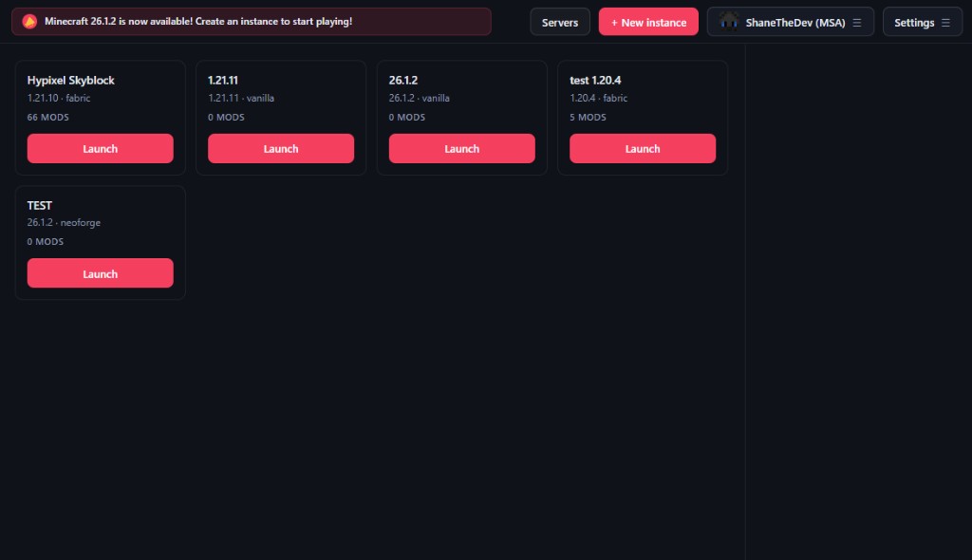Click 0 MODS label on the 26.1.2 card
This screenshot has height=560, width=972.
coord(407,117)
